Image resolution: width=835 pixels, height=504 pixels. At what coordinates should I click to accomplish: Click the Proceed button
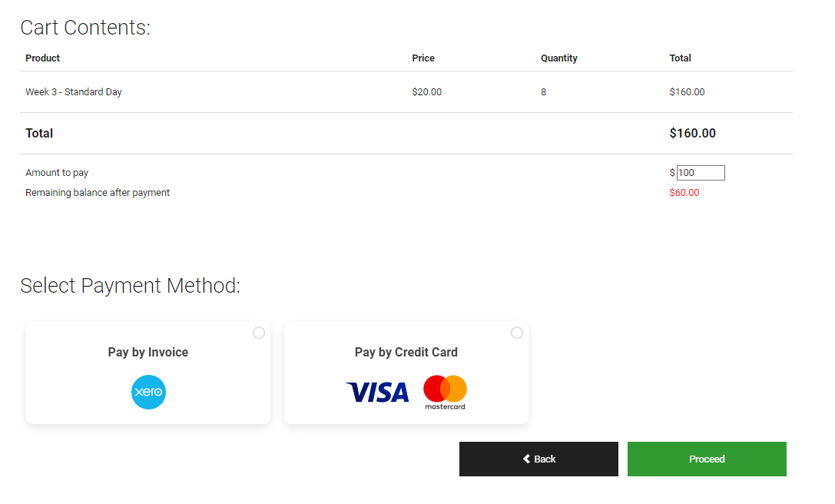tap(707, 459)
